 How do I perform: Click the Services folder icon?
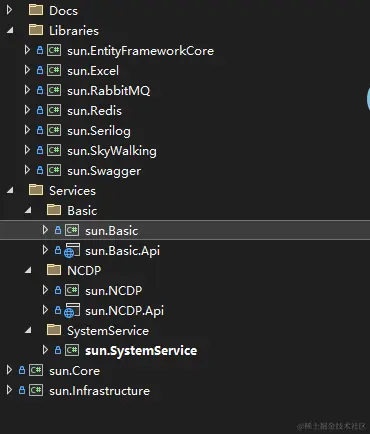[36, 190]
